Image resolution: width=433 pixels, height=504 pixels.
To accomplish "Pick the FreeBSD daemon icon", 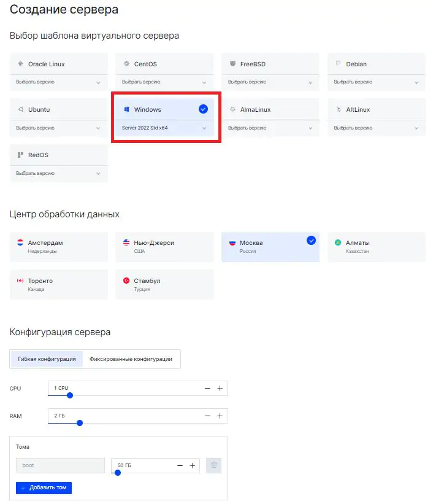I will [232, 63].
